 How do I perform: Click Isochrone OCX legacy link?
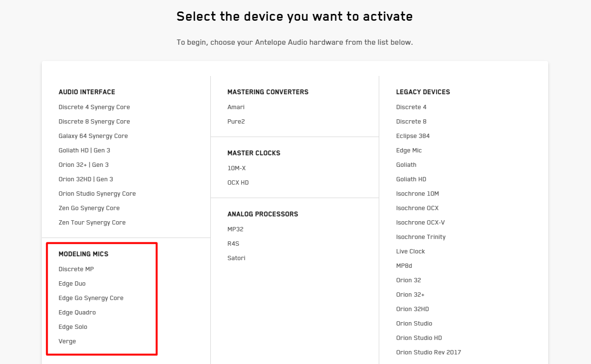[417, 208]
